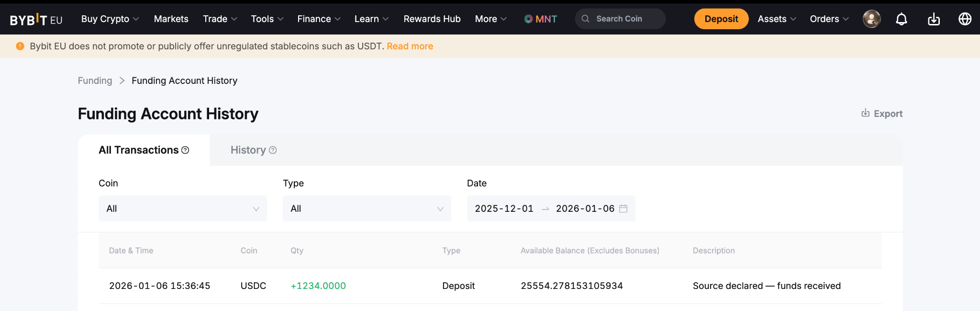Image resolution: width=980 pixels, height=311 pixels.
Task: Open the Markets menu item
Action: (x=171, y=19)
